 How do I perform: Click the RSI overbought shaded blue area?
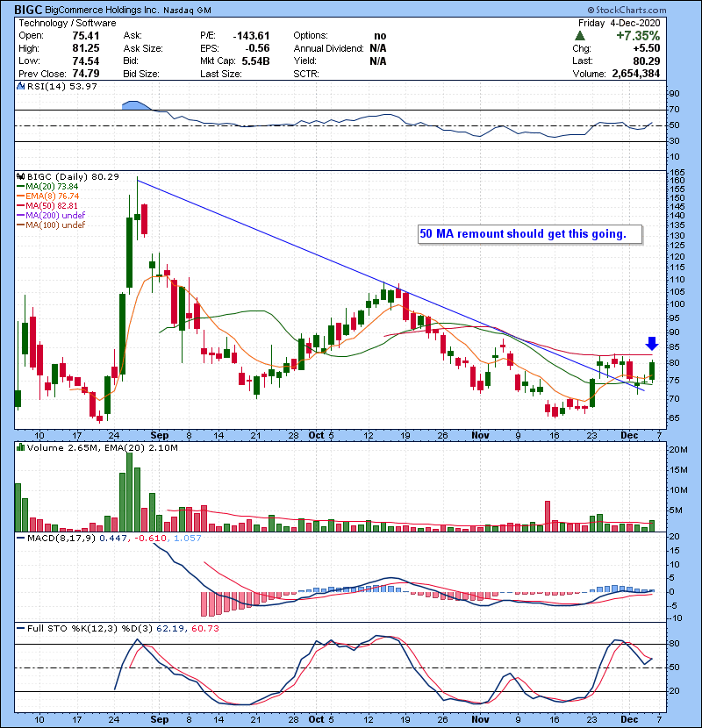pos(134,105)
